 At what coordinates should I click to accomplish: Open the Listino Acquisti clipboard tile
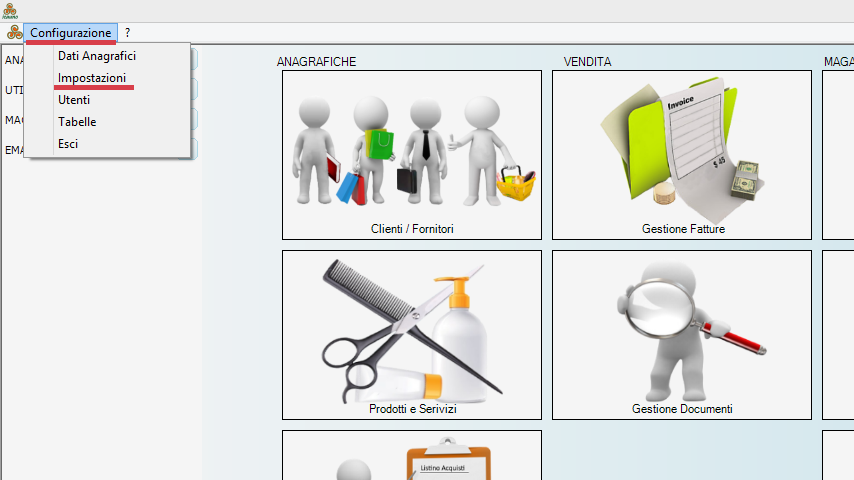(411, 456)
